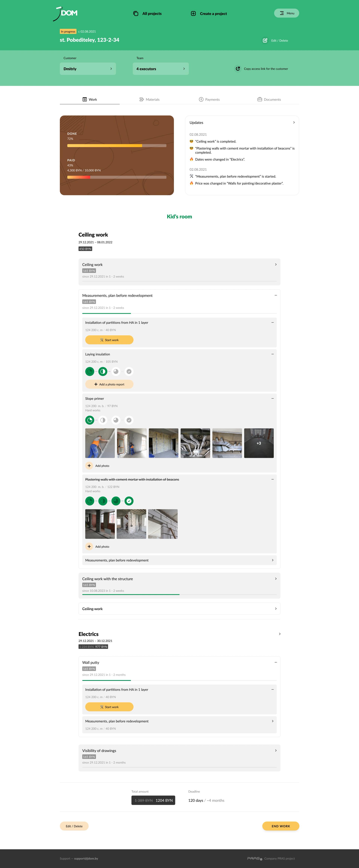Click the END WORK button
Image resolution: width=359 pixels, height=868 pixels.
pyautogui.click(x=281, y=826)
